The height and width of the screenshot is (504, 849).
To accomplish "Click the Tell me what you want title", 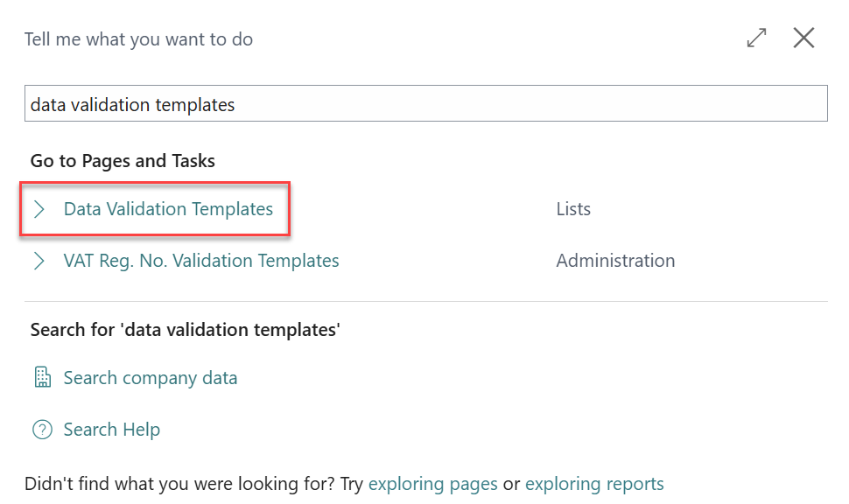I will coord(138,38).
